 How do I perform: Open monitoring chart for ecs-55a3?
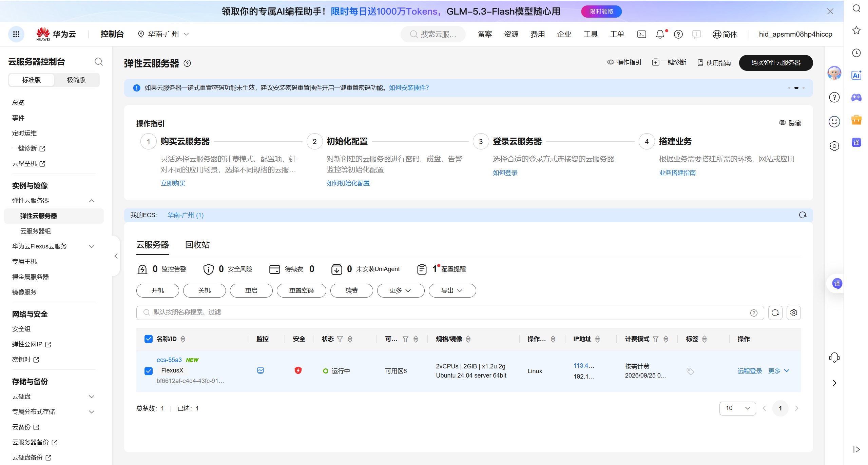pyautogui.click(x=260, y=370)
